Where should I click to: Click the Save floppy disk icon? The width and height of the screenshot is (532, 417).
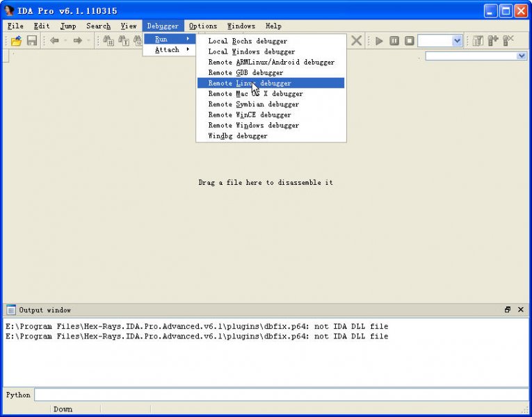pyautogui.click(x=32, y=41)
